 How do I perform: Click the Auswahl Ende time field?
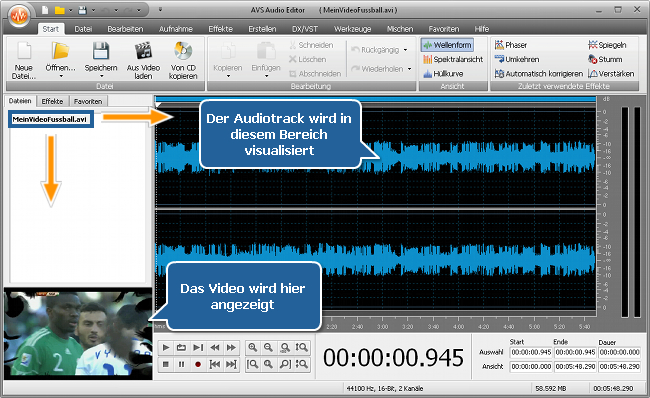[x=575, y=352]
